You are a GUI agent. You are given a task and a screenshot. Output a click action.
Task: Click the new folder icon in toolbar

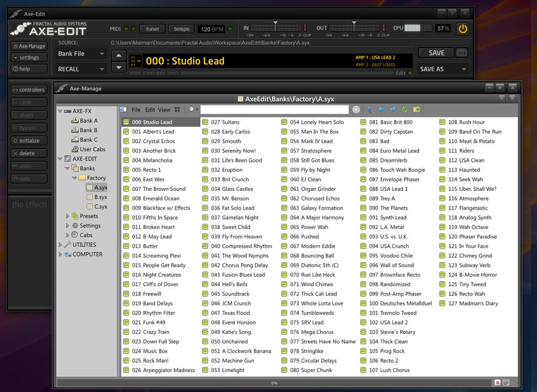416,110
